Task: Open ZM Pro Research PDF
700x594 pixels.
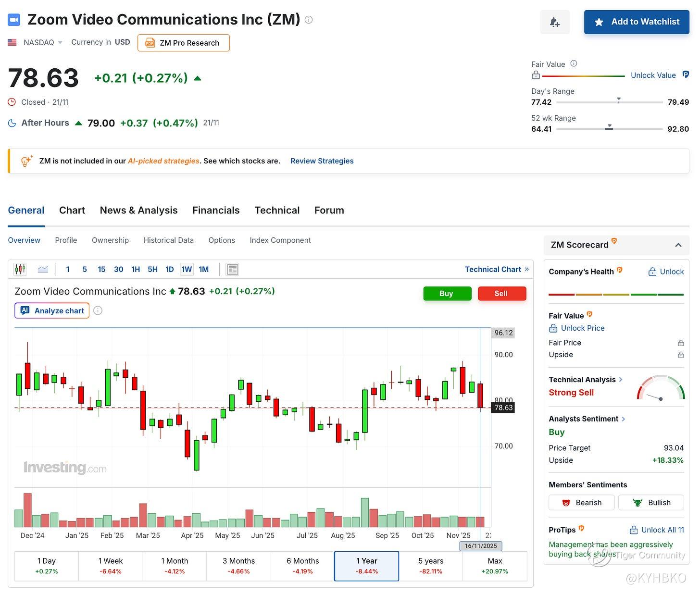Action: tap(183, 43)
